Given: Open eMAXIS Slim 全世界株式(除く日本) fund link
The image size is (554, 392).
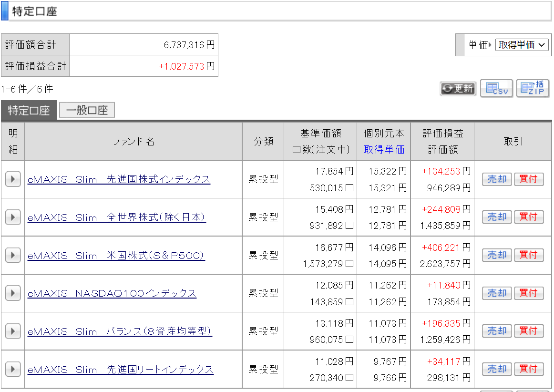Looking at the screenshot, I should 117,217.
